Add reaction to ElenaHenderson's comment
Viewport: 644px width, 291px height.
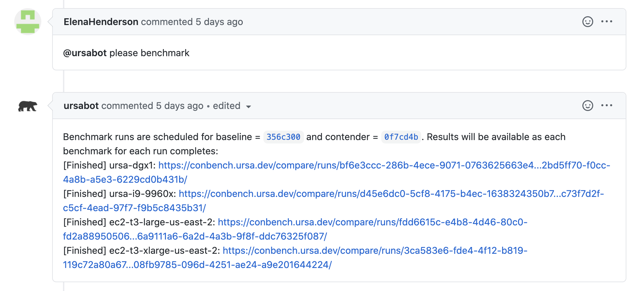click(x=587, y=22)
